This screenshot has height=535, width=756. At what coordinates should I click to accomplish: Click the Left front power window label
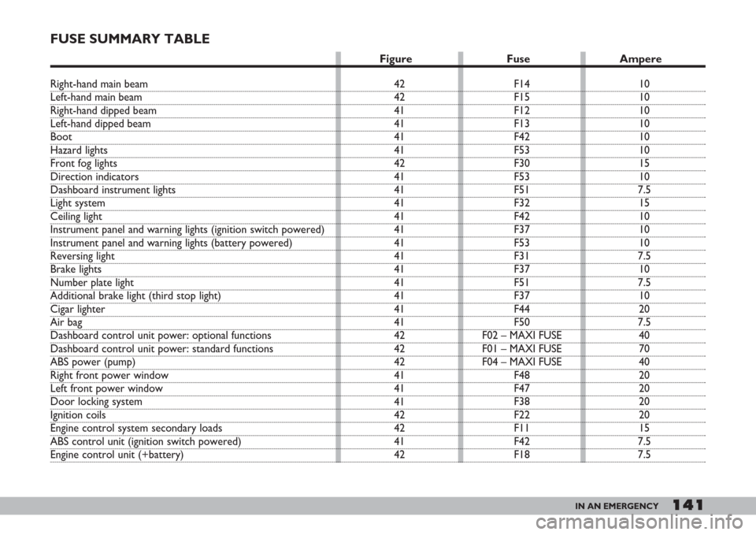point(106,388)
